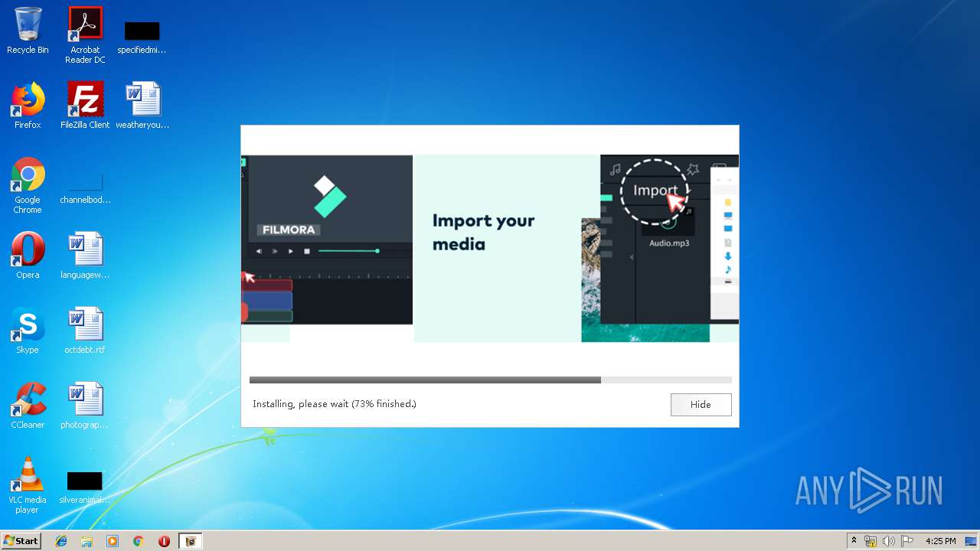The image size is (980, 551).
Task: Select the weatheryou... Word document
Action: pos(142,106)
